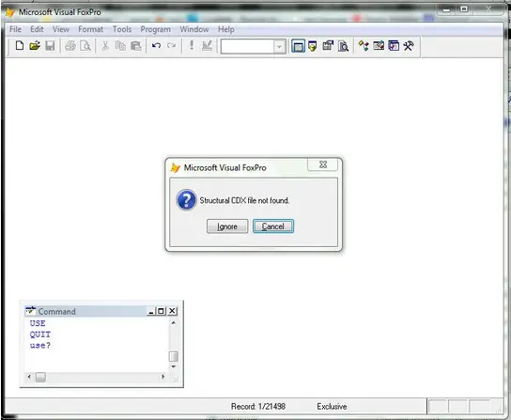Click the Command window vertical scrollbar thumb

pyautogui.click(x=174, y=356)
